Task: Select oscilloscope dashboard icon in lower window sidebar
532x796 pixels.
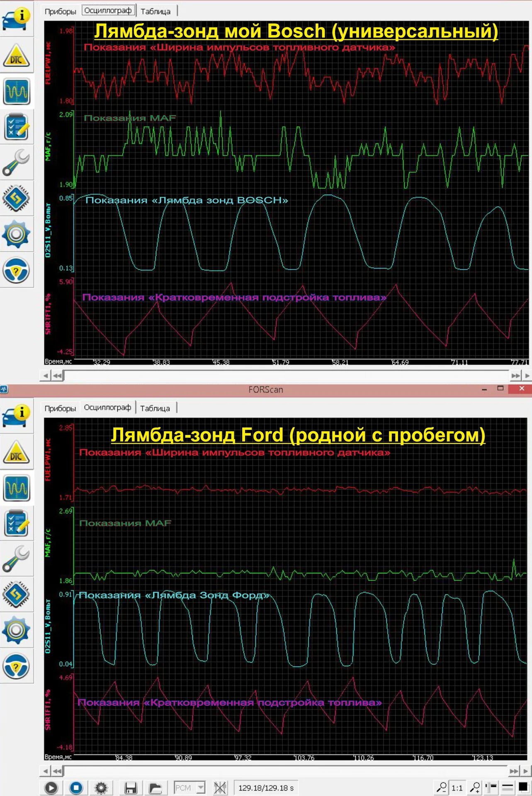Action: (x=17, y=488)
